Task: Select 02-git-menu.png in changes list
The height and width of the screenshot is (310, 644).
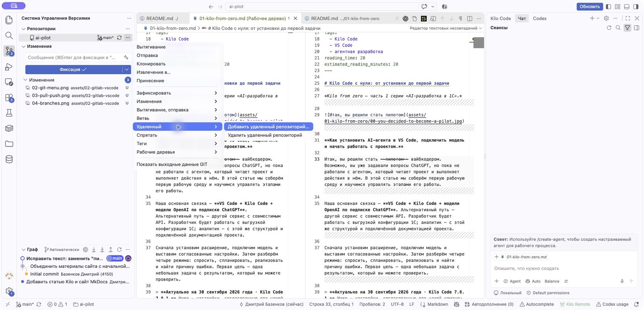Action: pyautogui.click(x=76, y=88)
